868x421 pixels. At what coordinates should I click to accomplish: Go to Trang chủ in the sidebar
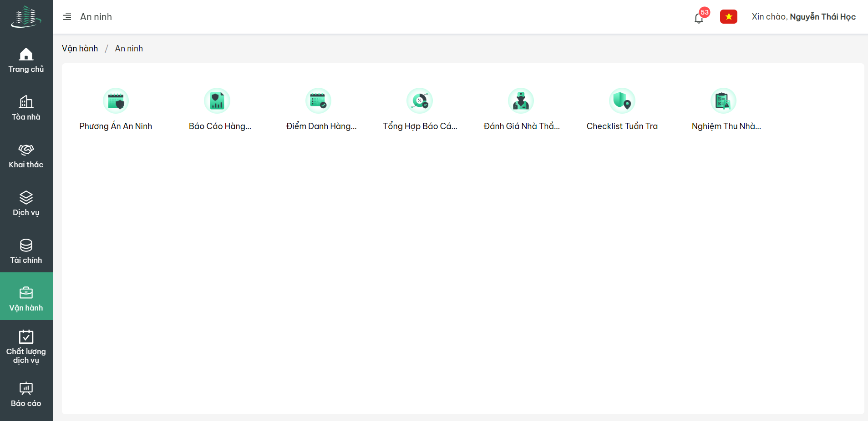tap(26, 60)
